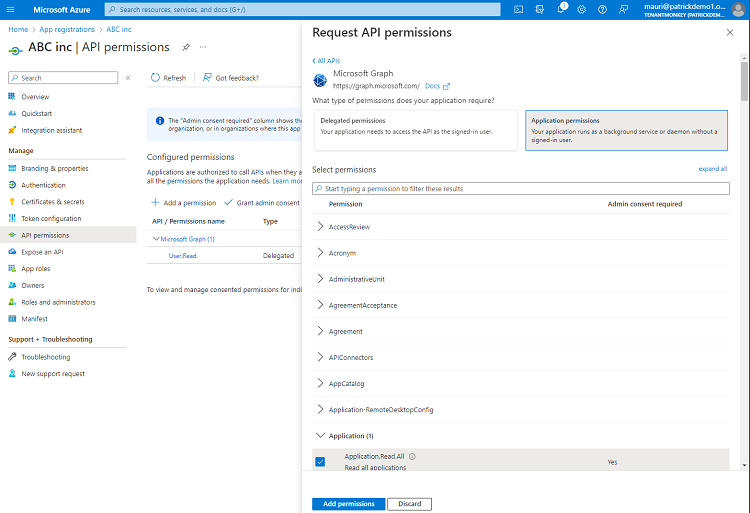Close the Request API permissions panel
The width and height of the screenshot is (750, 513).
point(729,33)
